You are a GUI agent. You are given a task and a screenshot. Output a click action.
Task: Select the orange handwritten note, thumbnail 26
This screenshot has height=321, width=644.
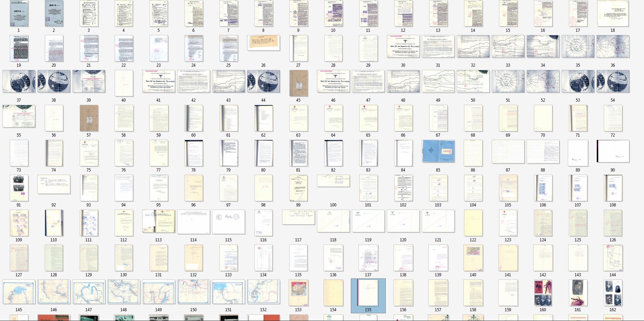click(x=263, y=43)
